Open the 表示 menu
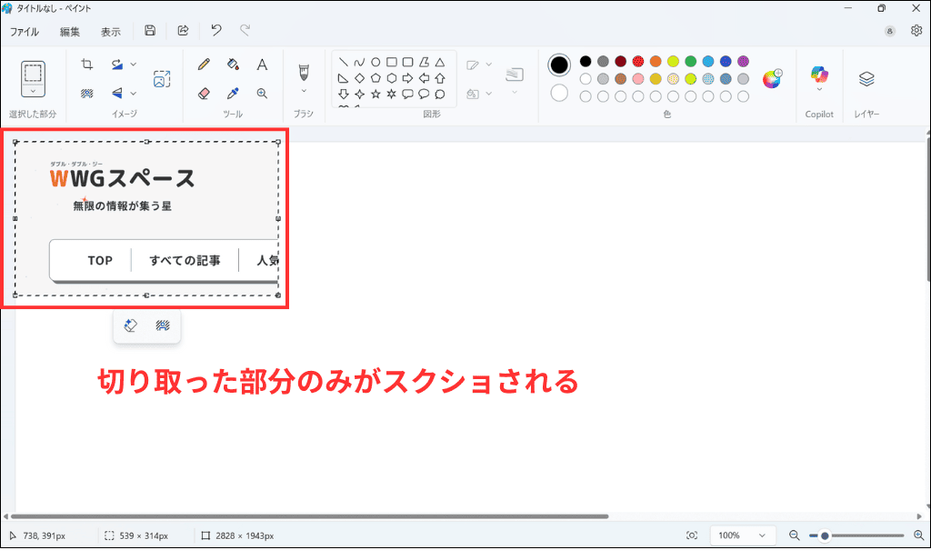The height and width of the screenshot is (560, 931). (x=111, y=30)
